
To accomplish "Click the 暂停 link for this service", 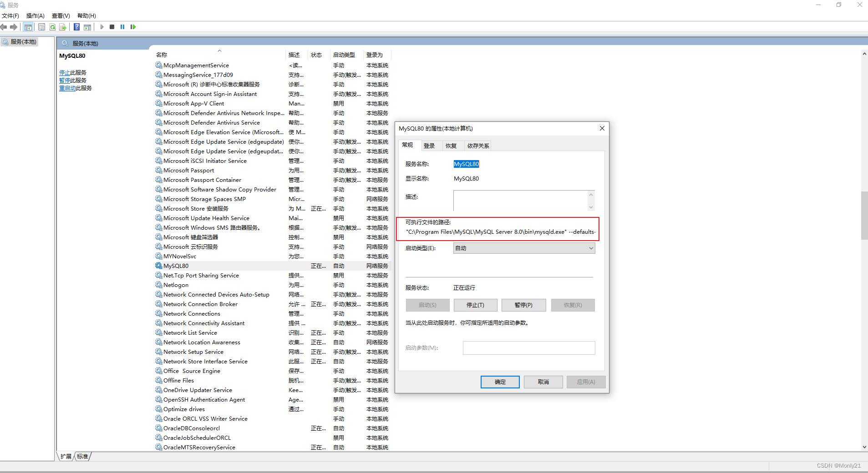I will [65, 81].
